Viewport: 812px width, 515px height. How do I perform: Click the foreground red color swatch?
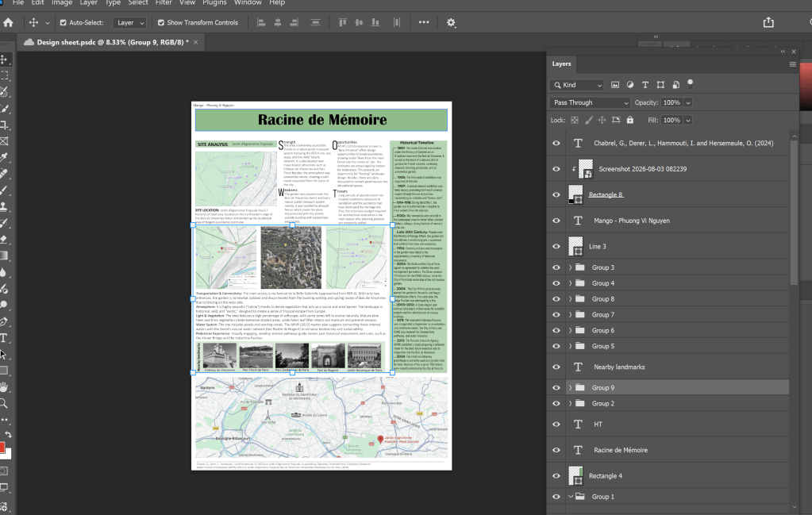point(2,448)
